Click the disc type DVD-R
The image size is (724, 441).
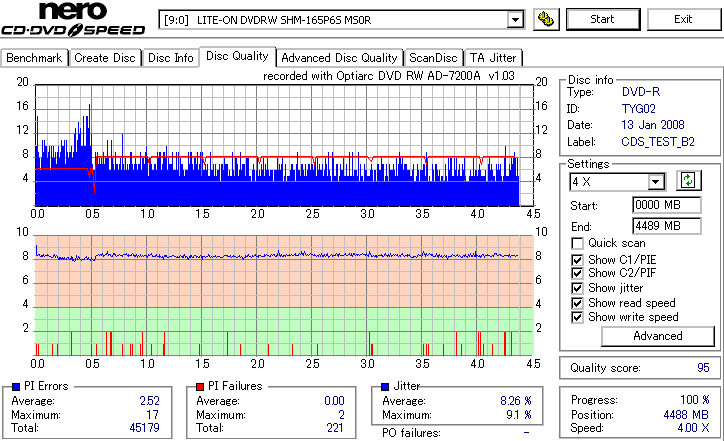tap(641, 92)
